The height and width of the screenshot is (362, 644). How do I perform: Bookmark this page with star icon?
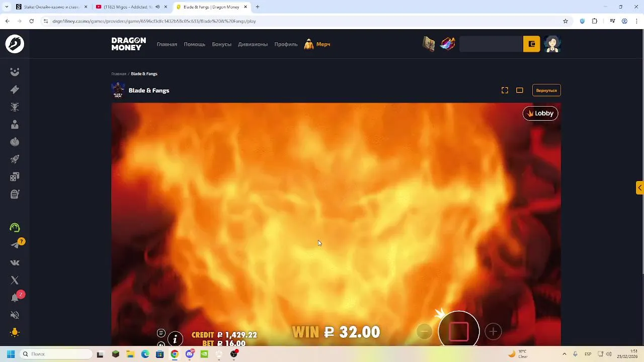point(566,21)
